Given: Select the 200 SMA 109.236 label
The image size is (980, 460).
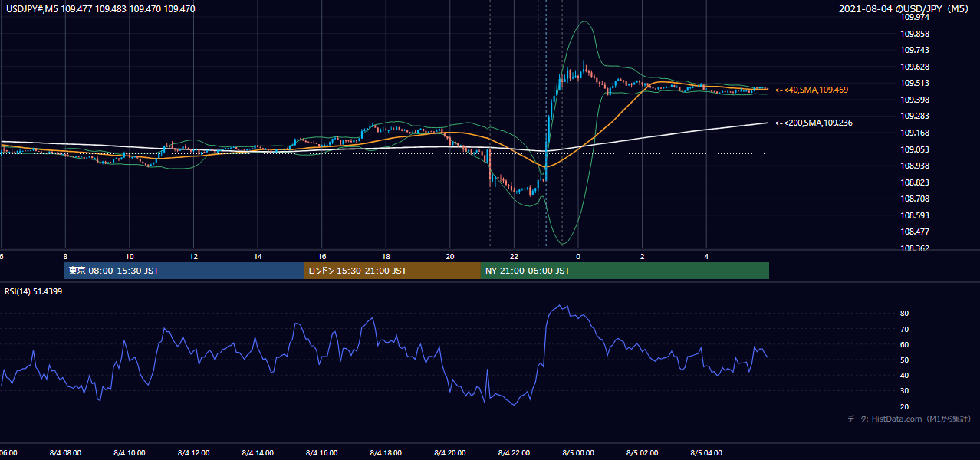Looking at the screenshot, I should pos(813,123).
